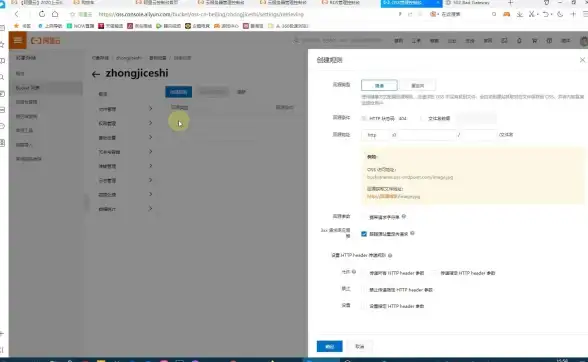The width and height of the screenshot is (588, 362).
Task: Expand the 冗余与容错 submenu chevron
Action: click(150, 152)
